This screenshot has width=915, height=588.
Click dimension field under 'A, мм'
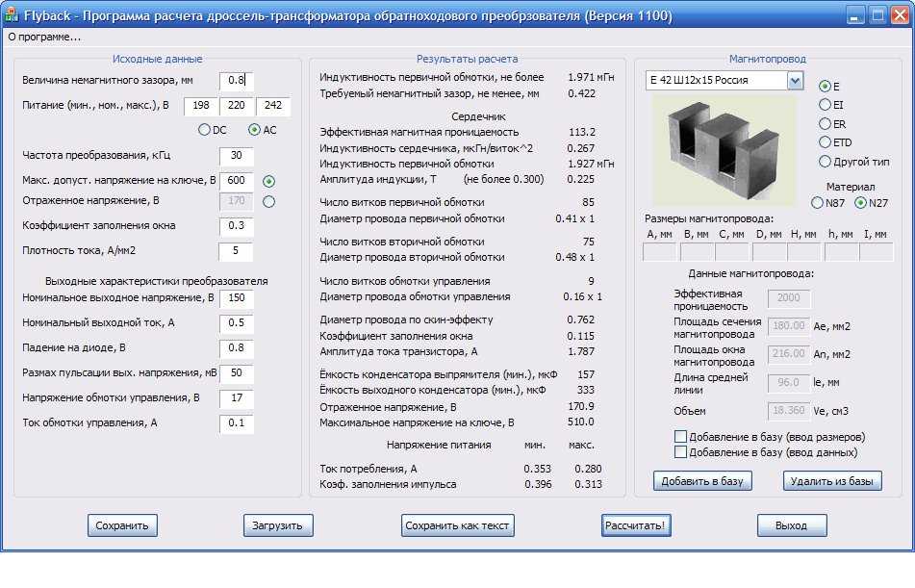click(659, 252)
